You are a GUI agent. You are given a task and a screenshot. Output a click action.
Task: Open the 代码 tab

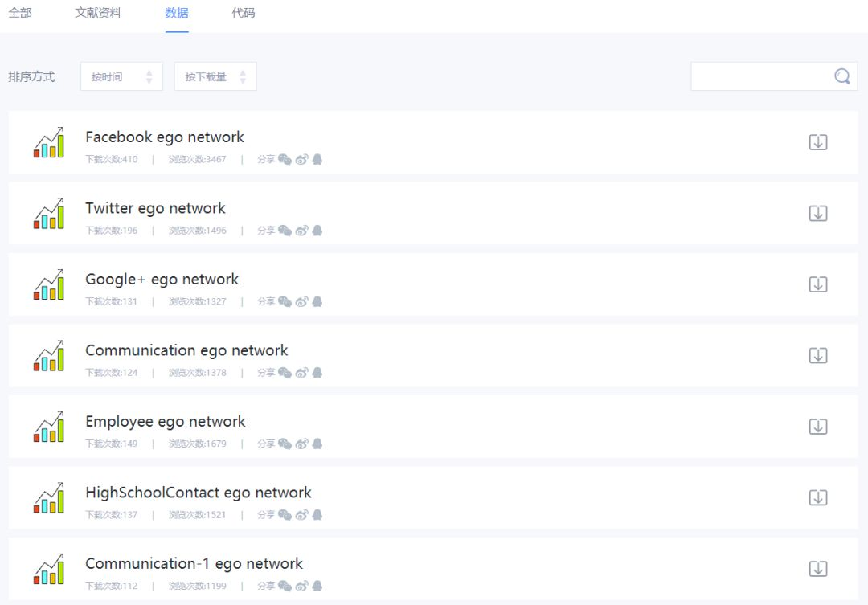[244, 13]
